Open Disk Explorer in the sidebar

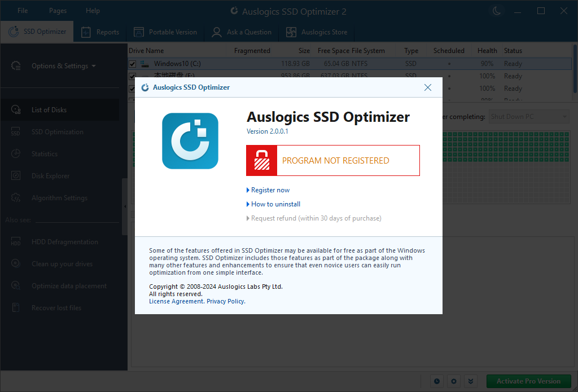pos(60,176)
